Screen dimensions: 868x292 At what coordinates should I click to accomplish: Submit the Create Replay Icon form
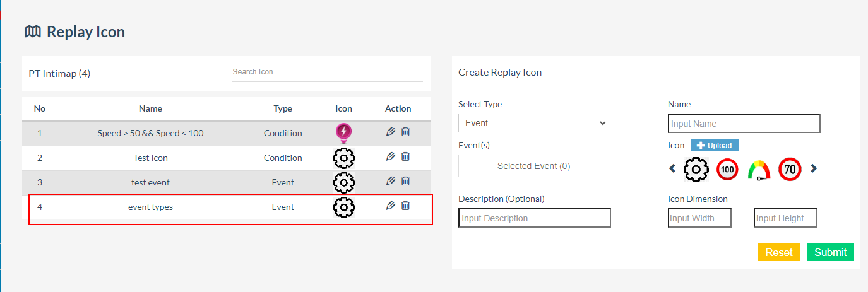(830, 252)
